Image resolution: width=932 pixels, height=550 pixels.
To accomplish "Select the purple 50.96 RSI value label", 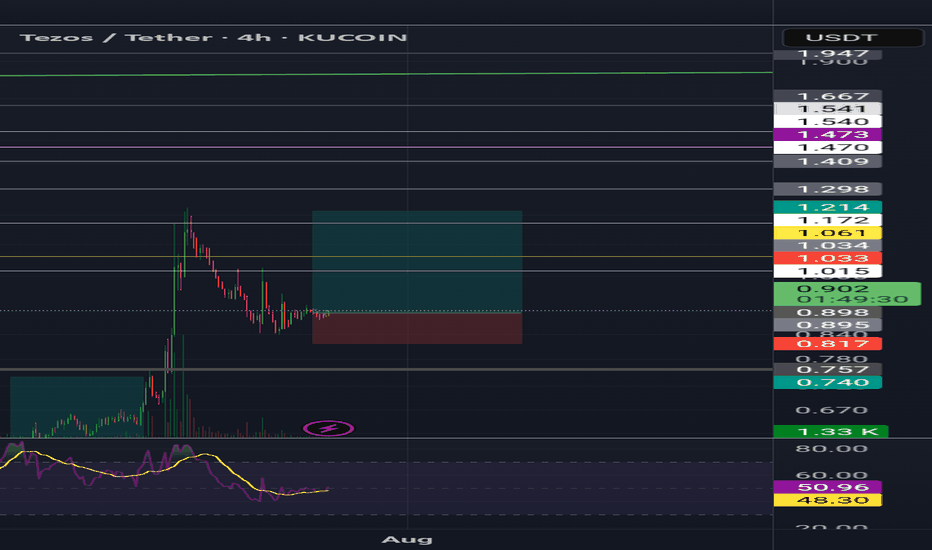I will tap(827, 487).
